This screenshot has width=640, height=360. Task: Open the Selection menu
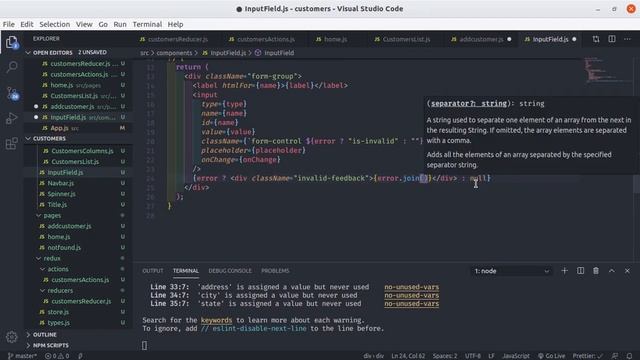pos(55,24)
